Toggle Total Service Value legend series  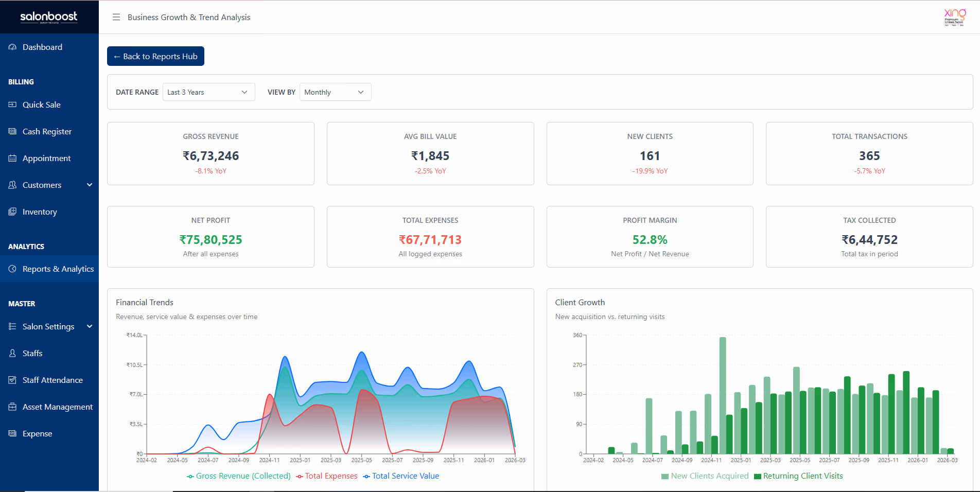coord(401,476)
